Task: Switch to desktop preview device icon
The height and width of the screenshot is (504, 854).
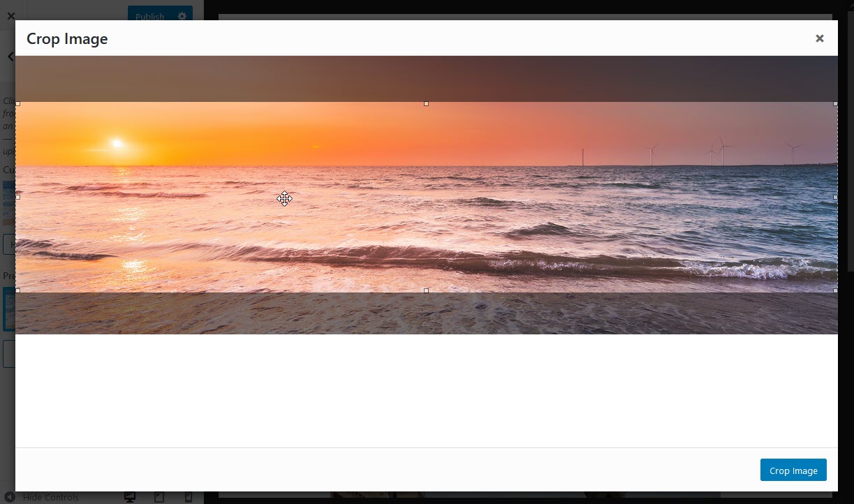Action: (x=130, y=497)
